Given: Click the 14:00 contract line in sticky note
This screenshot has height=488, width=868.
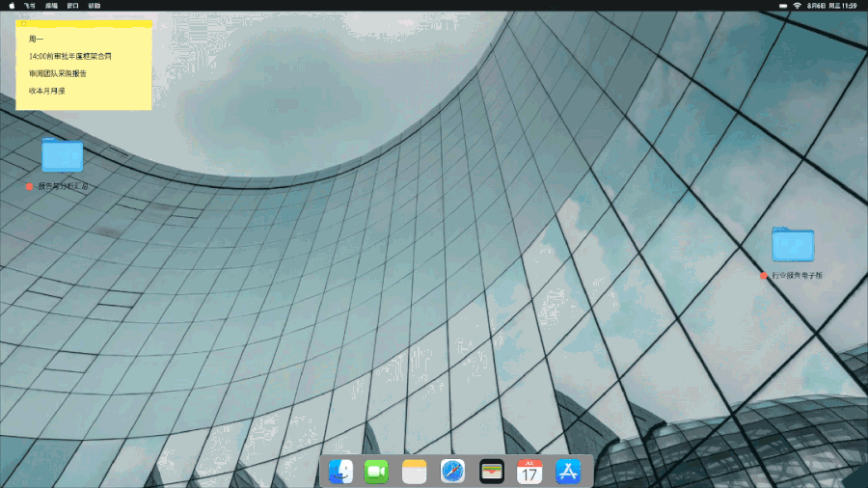Looking at the screenshot, I should (x=69, y=56).
